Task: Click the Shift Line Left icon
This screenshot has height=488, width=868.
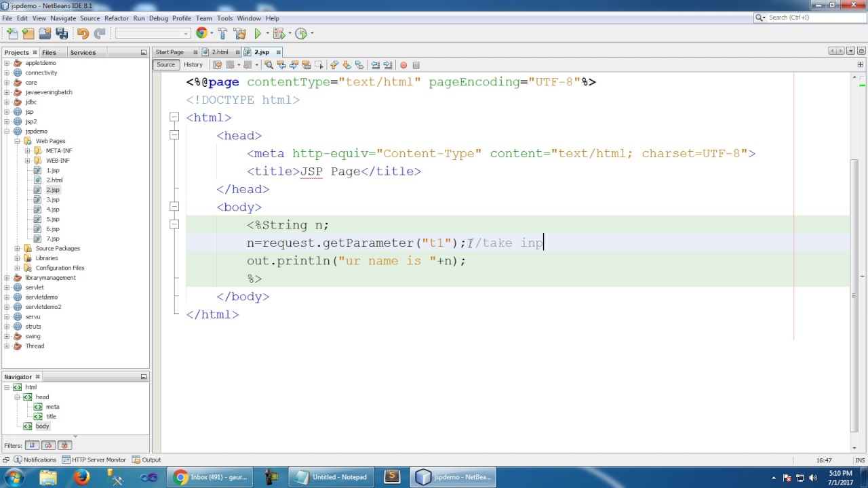Action: point(375,65)
